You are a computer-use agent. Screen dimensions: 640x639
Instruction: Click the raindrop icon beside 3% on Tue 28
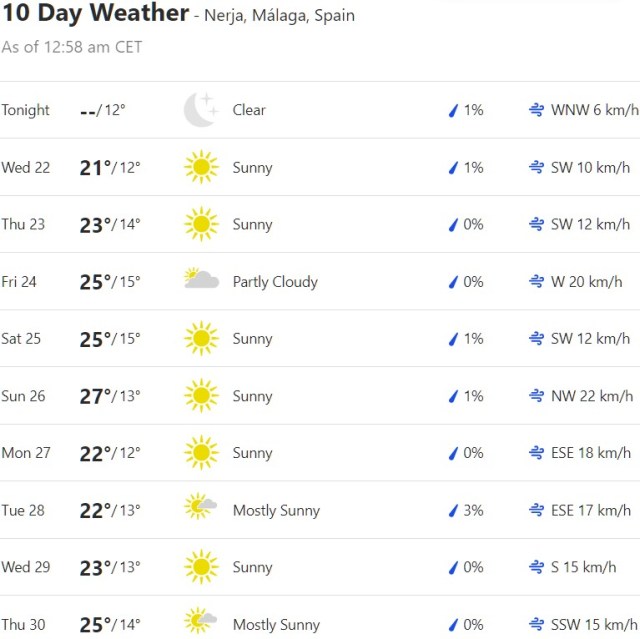tap(453, 511)
